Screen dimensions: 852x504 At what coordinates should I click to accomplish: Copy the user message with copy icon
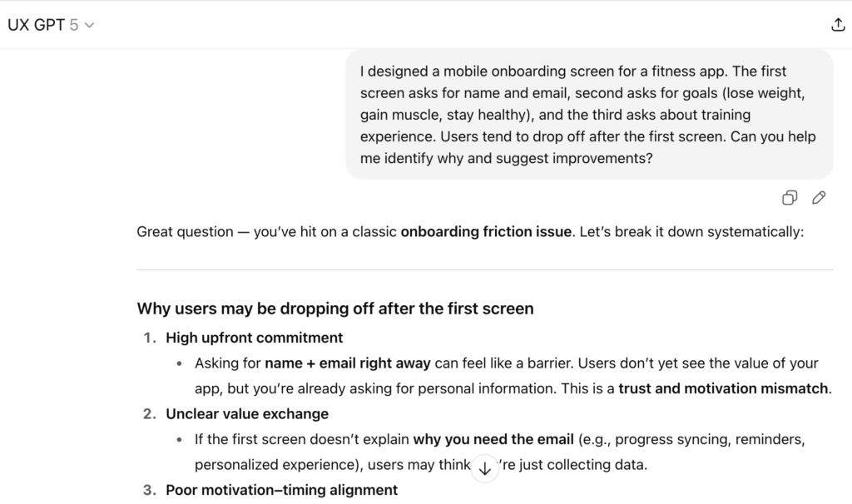790,198
